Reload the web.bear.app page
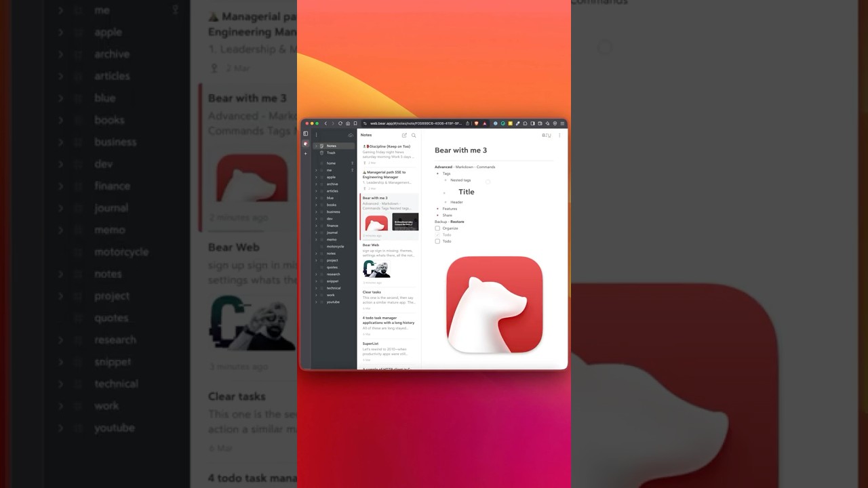868x488 pixels. [340, 123]
